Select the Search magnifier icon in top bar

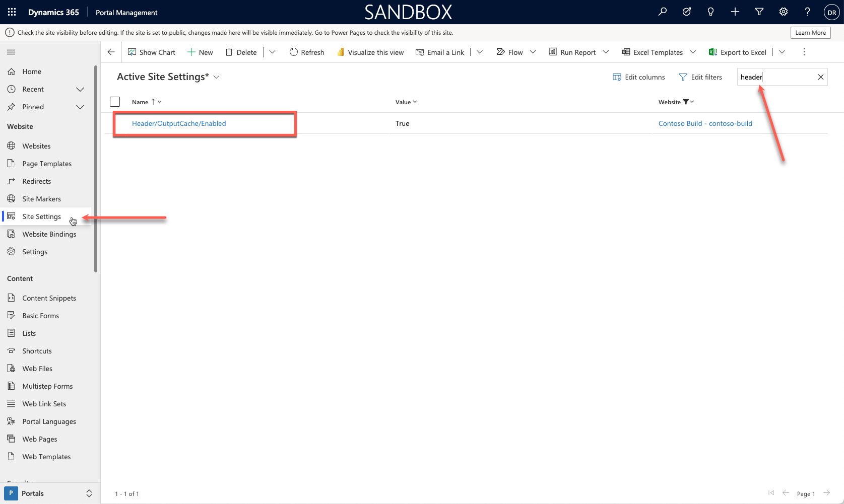coord(663,12)
